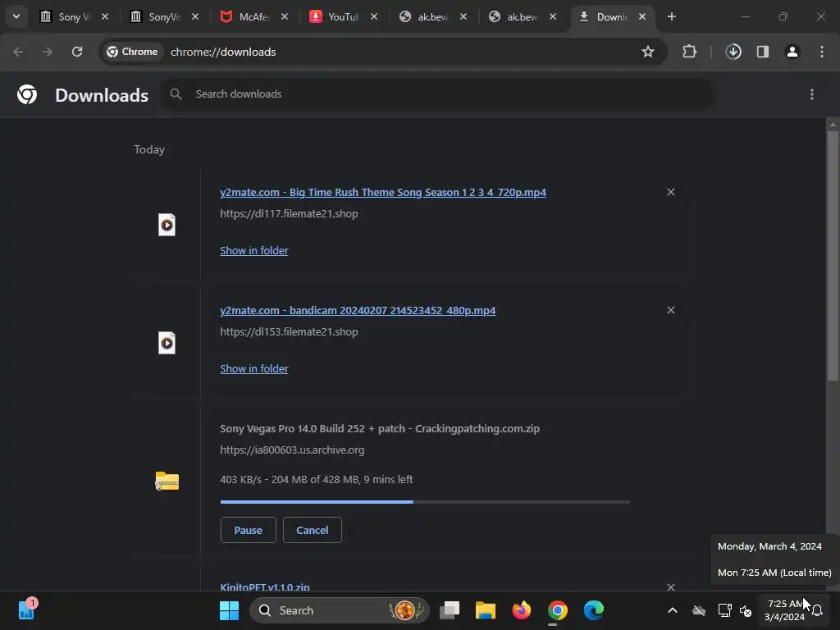
Task: Launch Microsoft Edge from the taskbar
Action: click(594, 610)
